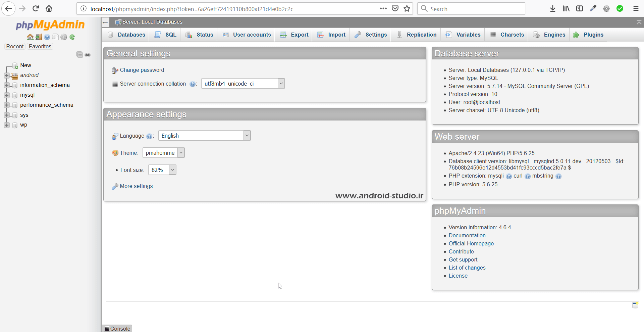Collapse all navigation tree items
The height and width of the screenshot is (332, 644).
(79, 55)
